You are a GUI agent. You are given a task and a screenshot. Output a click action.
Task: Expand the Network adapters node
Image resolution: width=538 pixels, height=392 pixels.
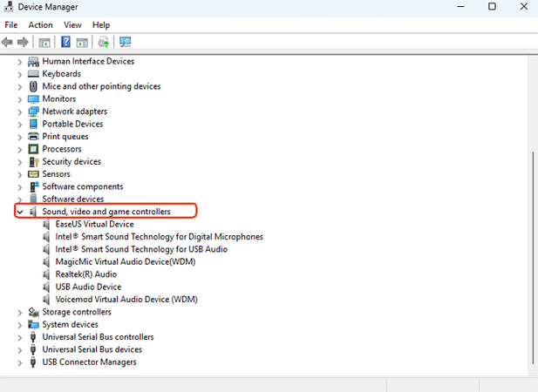20,112
